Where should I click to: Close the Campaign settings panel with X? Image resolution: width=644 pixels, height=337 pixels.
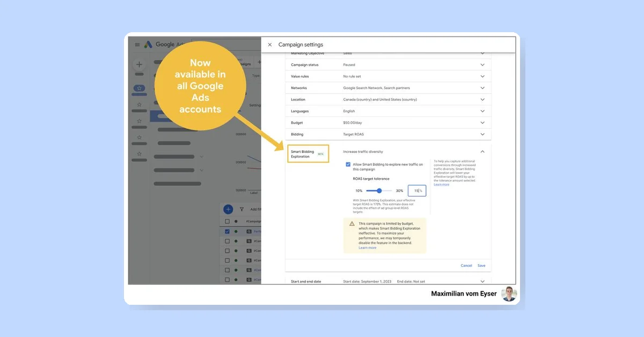(270, 45)
